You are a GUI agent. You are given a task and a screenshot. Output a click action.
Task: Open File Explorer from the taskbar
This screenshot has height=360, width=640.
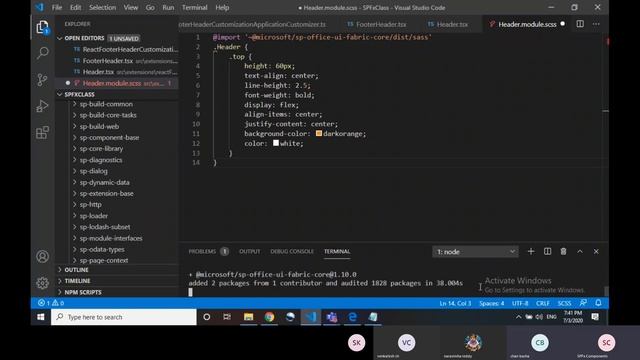pyautogui.click(x=248, y=317)
